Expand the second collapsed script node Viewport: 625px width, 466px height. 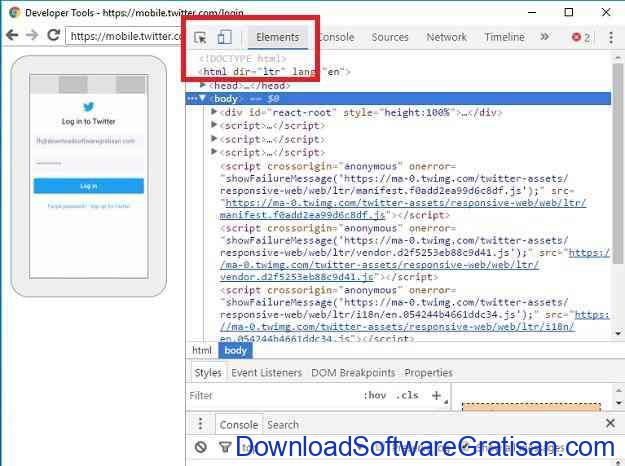click(214, 139)
